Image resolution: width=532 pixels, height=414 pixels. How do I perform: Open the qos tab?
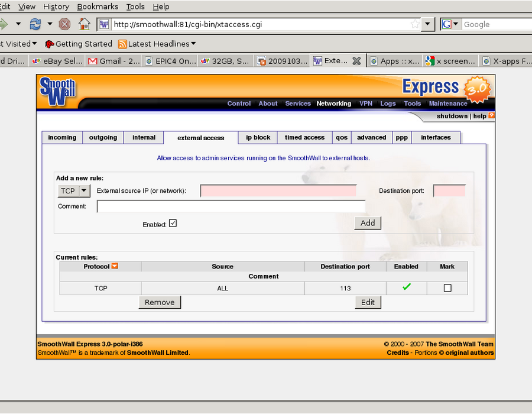pyautogui.click(x=342, y=137)
